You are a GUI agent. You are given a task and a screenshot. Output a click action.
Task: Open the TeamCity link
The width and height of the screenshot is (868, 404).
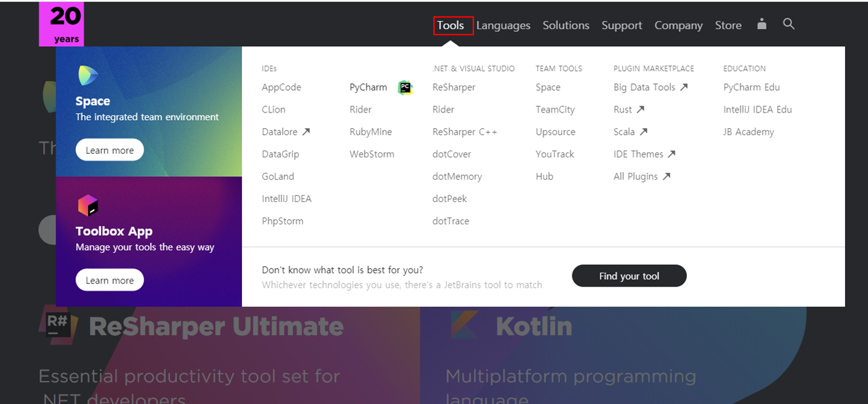[555, 110]
